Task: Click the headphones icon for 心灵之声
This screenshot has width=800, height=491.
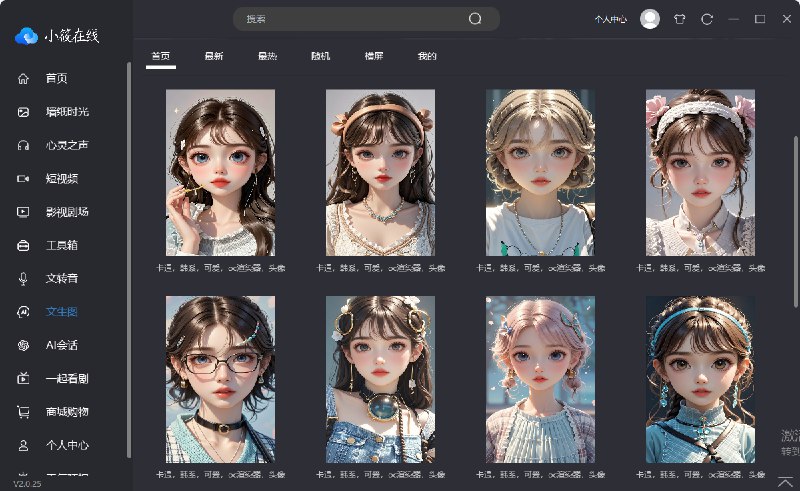Action: coord(23,145)
